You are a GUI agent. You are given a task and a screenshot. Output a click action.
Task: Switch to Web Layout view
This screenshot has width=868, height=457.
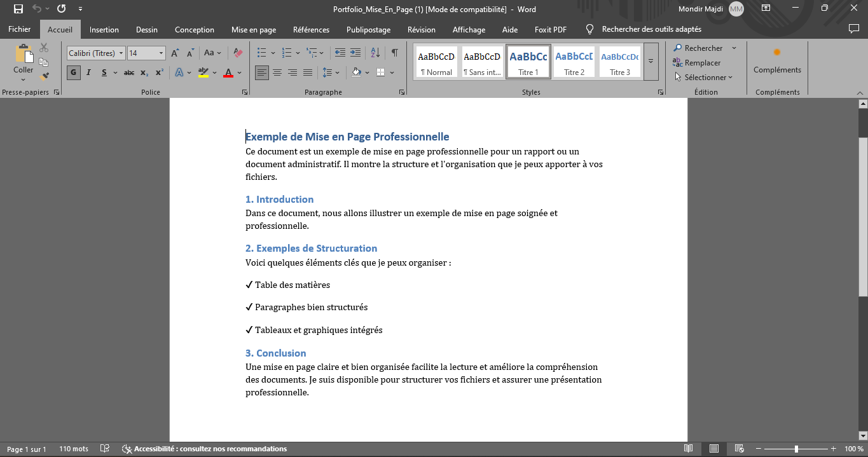click(x=740, y=449)
